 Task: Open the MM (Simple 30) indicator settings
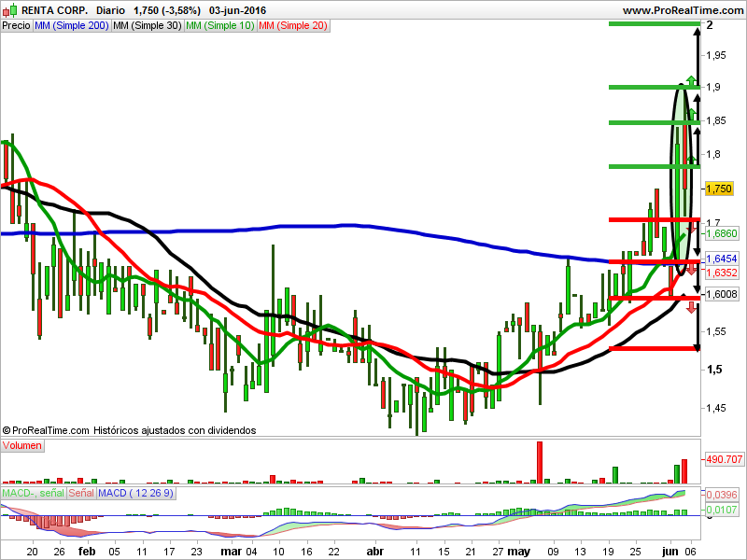click(148, 26)
